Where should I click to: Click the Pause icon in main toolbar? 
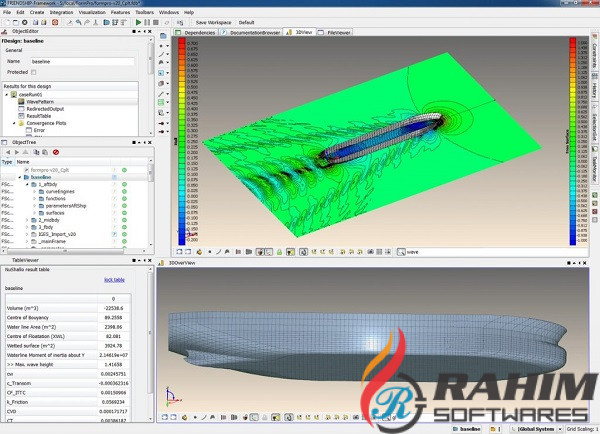click(147, 23)
